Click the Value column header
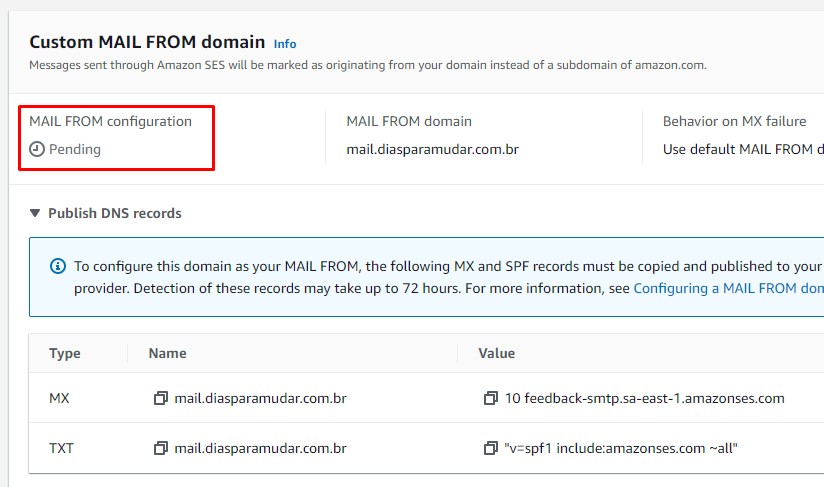Screen dimensions: 824x487 (x=497, y=353)
